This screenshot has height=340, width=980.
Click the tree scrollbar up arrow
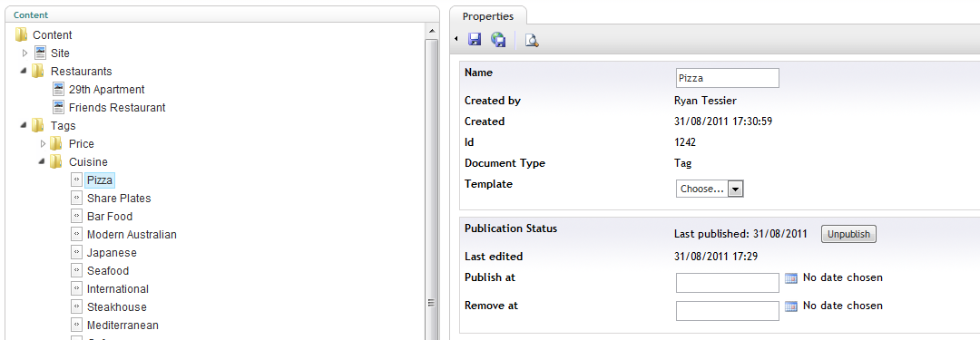[431, 30]
